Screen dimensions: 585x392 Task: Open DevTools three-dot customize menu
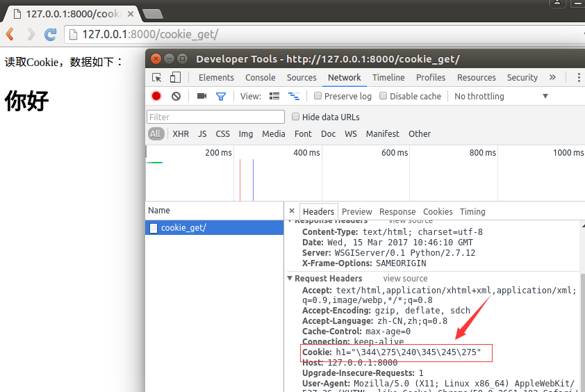(579, 78)
